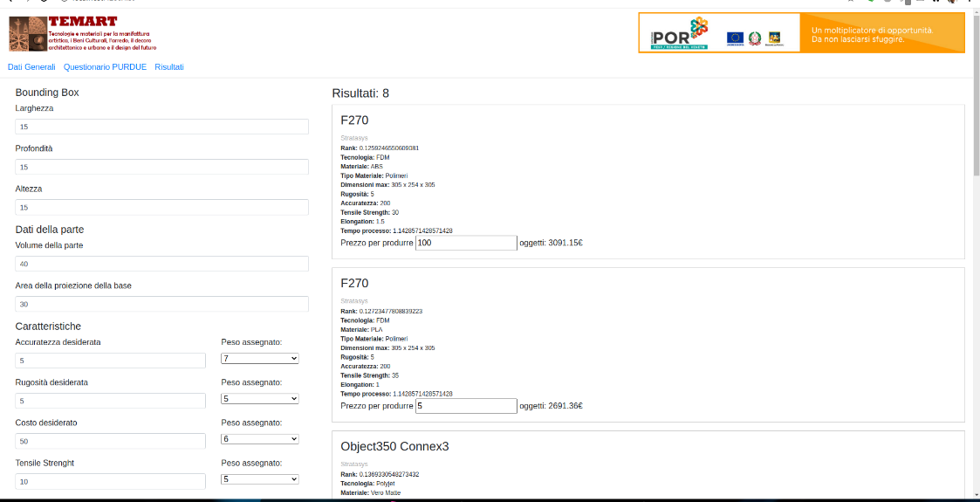The image size is (980, 502).
Task: Edit Area della proiezione della base field
Action: (161, 304)
